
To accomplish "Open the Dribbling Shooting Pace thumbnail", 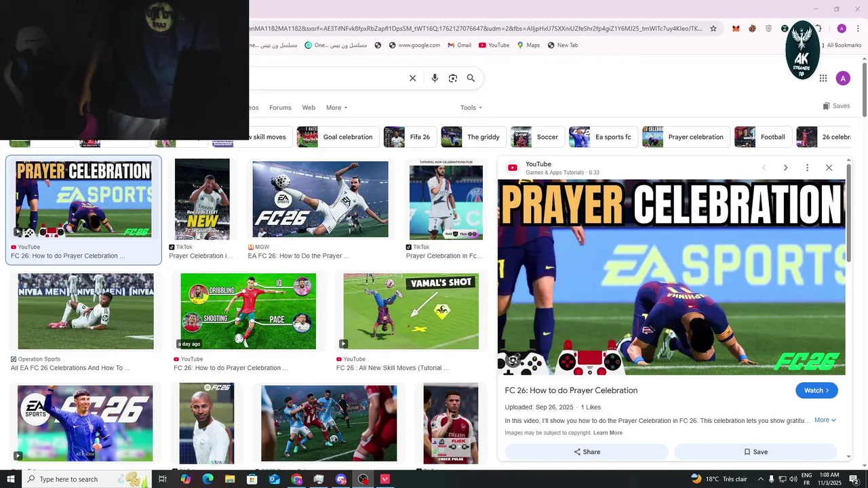I will point(248,311).
